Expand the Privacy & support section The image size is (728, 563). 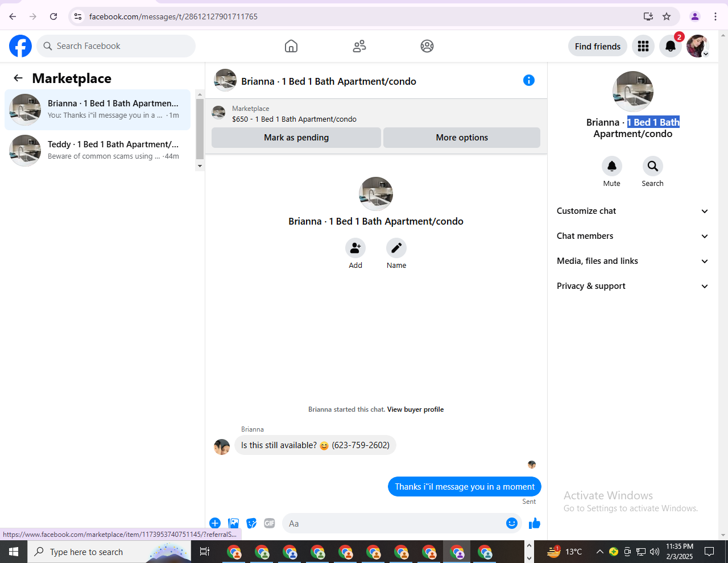click(x=633, y=286)
